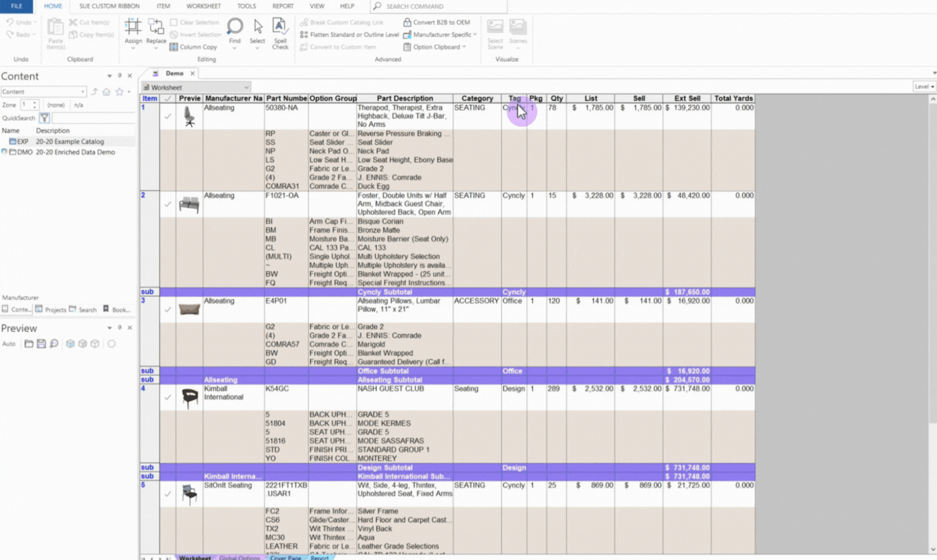937x560 pixels.
Task: Uncheck the checkbox on item 1
Action: click(x=168, y=116)
